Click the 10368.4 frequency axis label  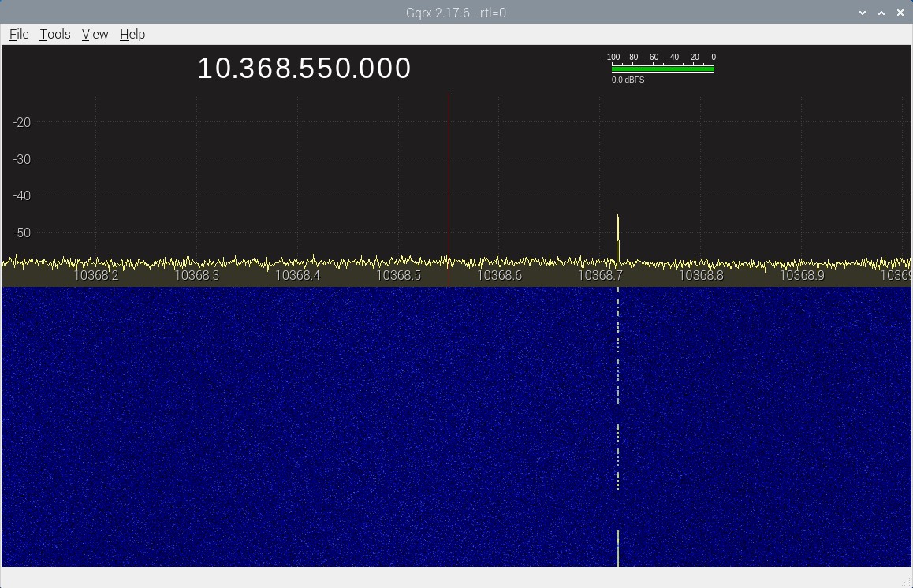297,275
